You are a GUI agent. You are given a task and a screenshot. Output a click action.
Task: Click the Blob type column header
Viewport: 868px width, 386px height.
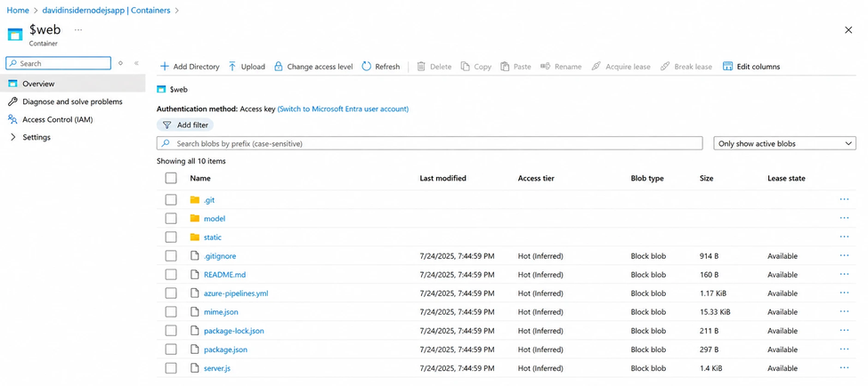647,178
